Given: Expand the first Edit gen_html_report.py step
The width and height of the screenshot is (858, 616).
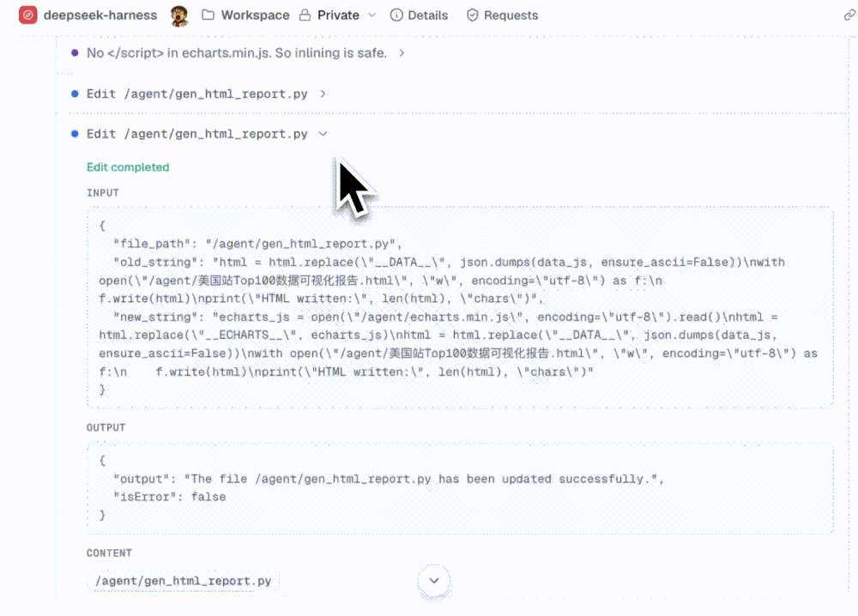Looking at the screenshot, I should pos(323,94).
